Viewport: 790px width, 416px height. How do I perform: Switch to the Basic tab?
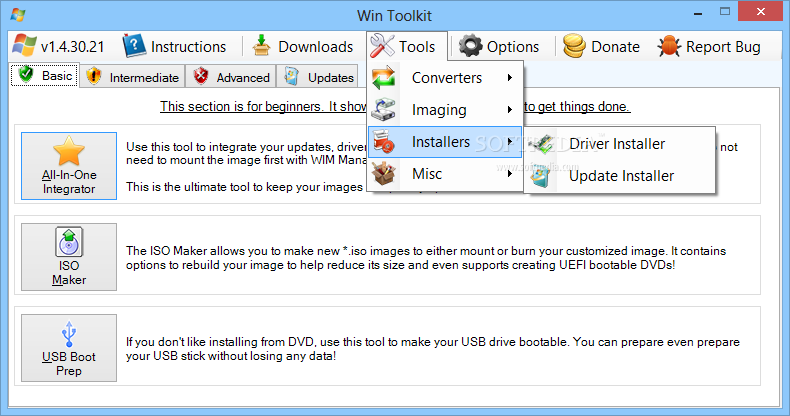pos(45,75)
